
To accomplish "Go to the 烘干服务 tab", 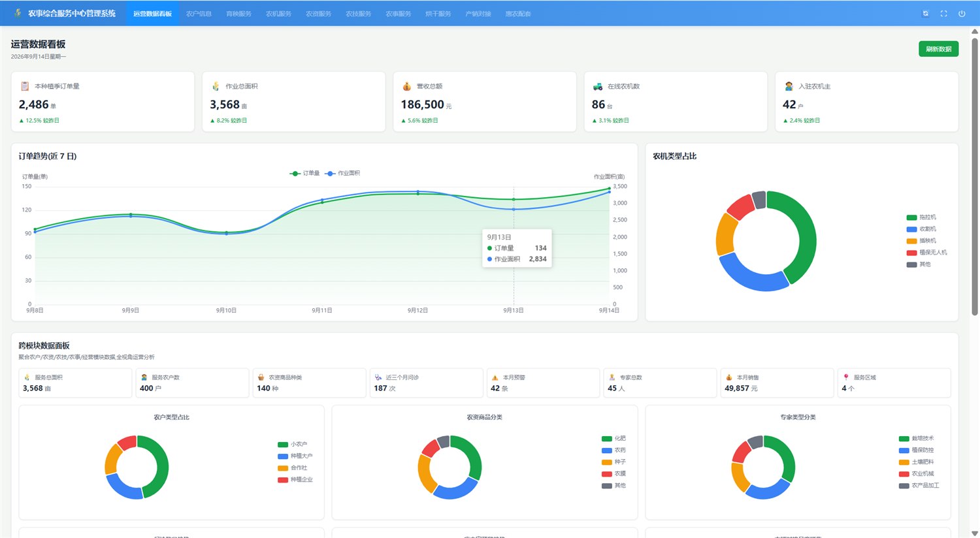I will click(x=438, y=14).
